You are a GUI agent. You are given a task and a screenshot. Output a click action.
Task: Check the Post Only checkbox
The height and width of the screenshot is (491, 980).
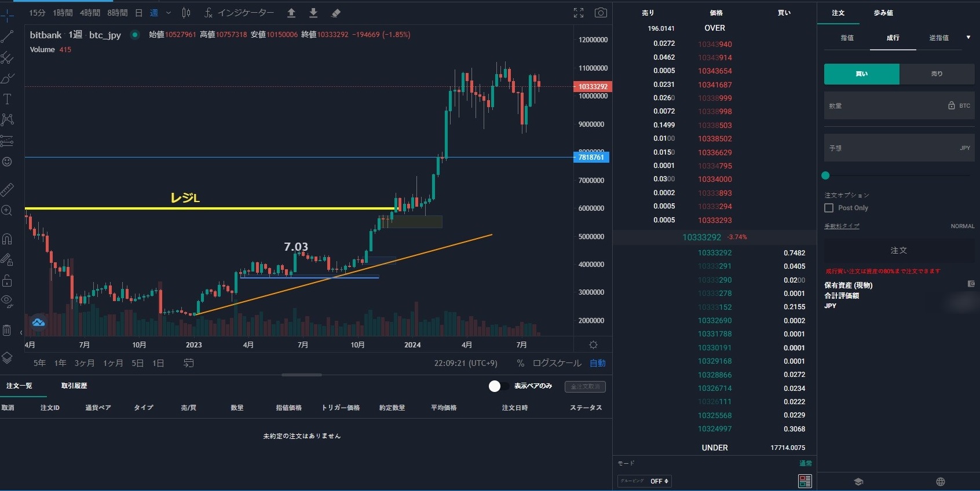click(829, 208)
